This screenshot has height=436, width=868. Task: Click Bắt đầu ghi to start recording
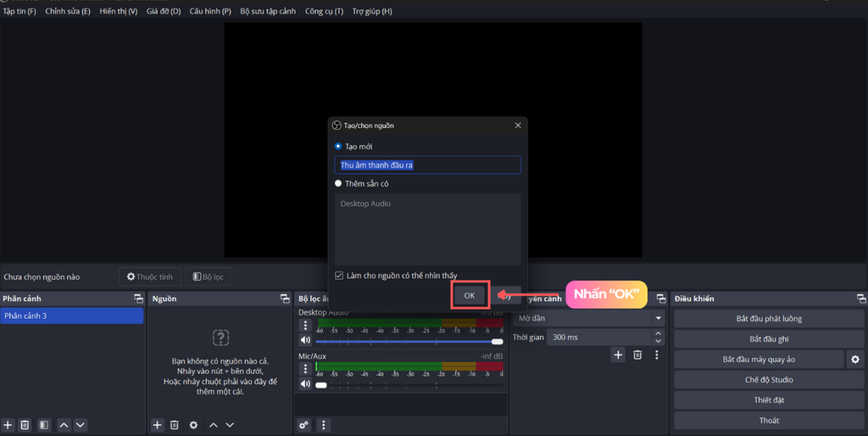pyautogui.click(x=769, y=339)
